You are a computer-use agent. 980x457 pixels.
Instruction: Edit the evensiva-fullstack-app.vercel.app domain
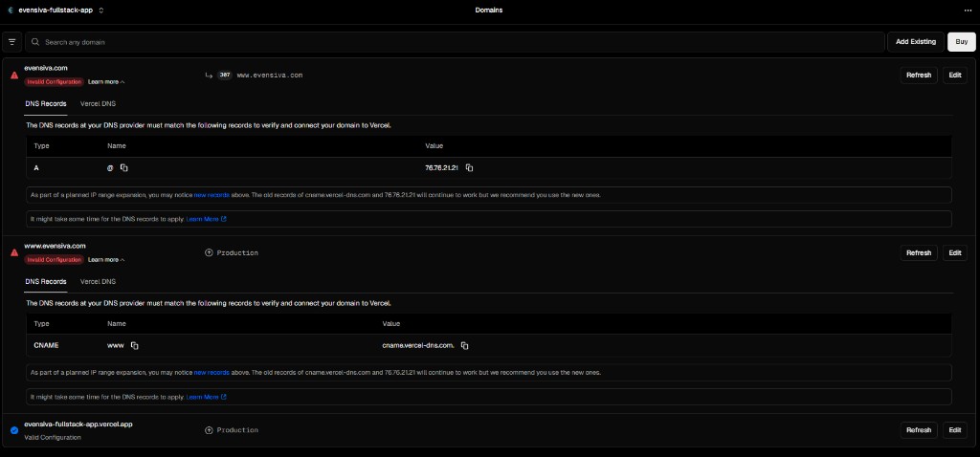[954, 430]
